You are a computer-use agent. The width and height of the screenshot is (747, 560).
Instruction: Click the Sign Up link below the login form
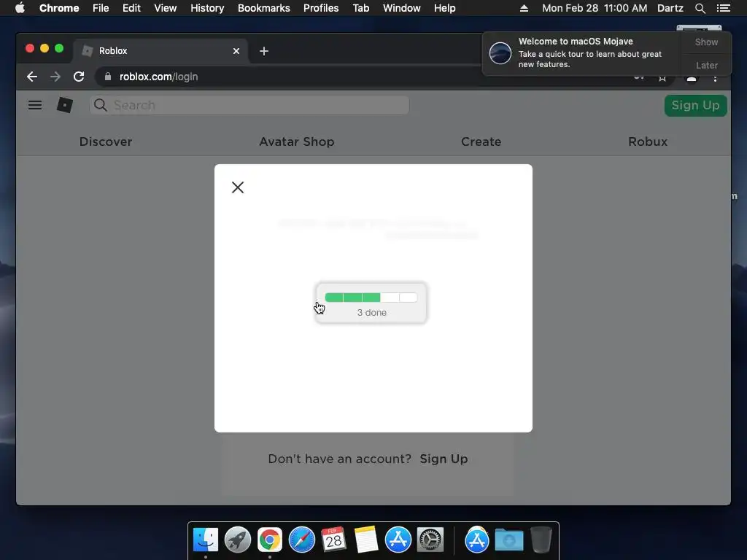444,459
